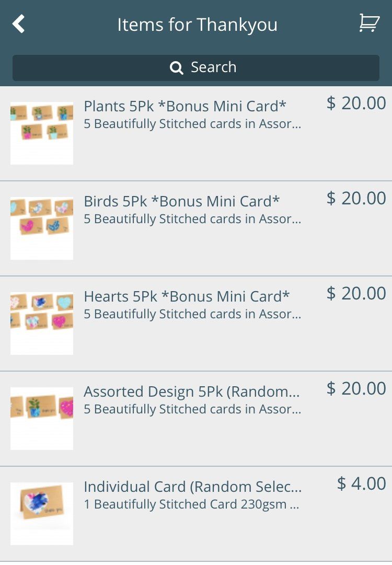Click the $4.00 price for Individual Card
392x565 pixels.
[361, 484]
